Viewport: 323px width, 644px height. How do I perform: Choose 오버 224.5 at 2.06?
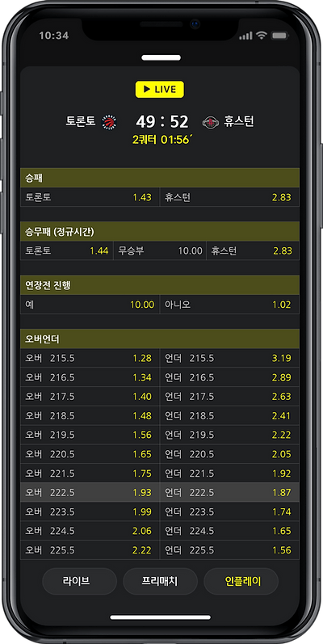tap(90, 531)
